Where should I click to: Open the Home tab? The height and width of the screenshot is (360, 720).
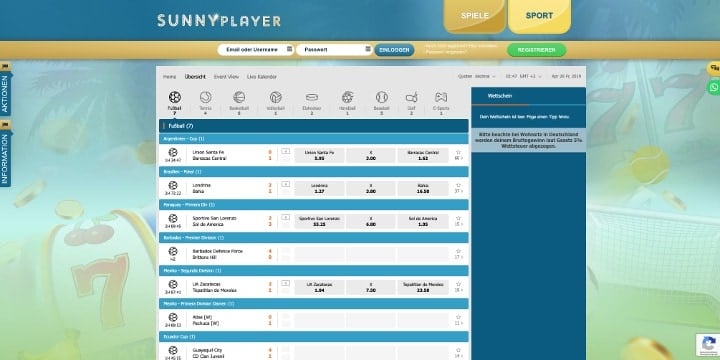[169, 77]
